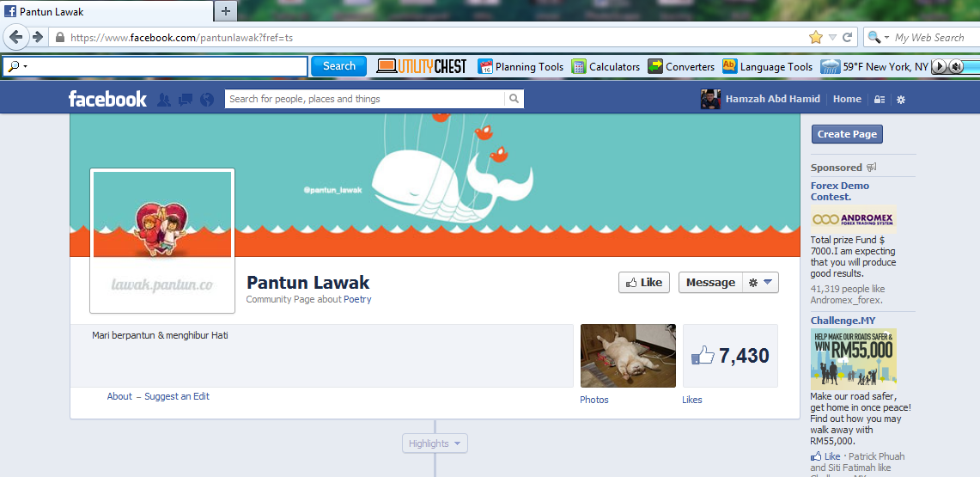Click the browser back arrow button

[16, 37]
